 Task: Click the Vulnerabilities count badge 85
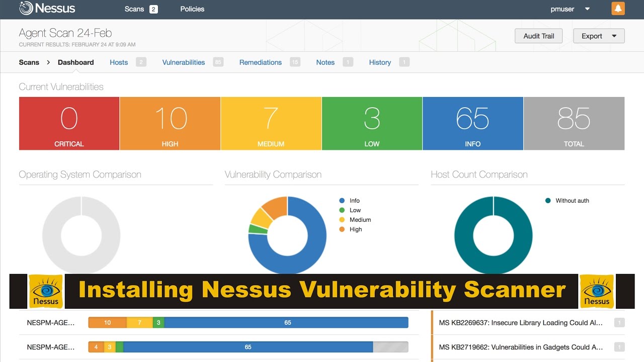(218, 62)
